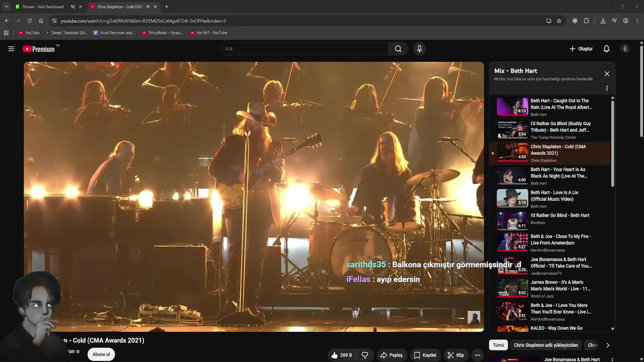The image size is (644, 362).
Task: Play KALEO - Way Down We Go
Action: pyautogui.click(x=550, y=328)
